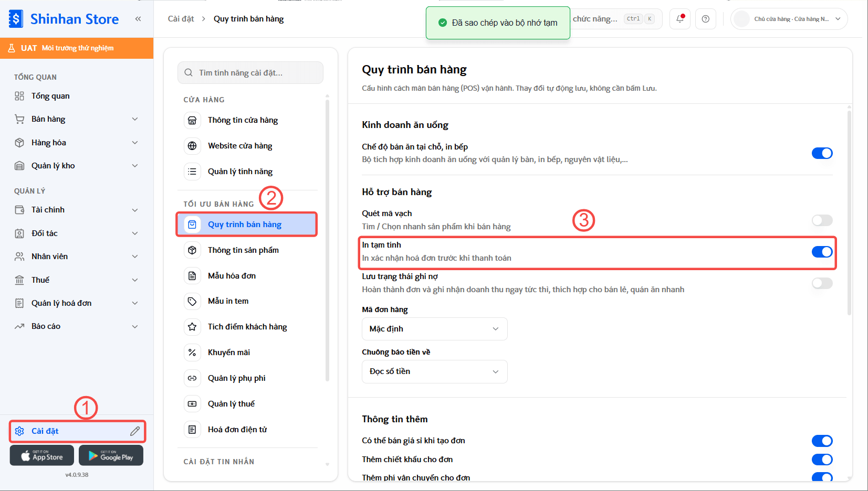The height and width of the screenshot is (491, 868).
Task: Click the Thông tin cửa hàng store icon
Action: (x=192, y=120)
